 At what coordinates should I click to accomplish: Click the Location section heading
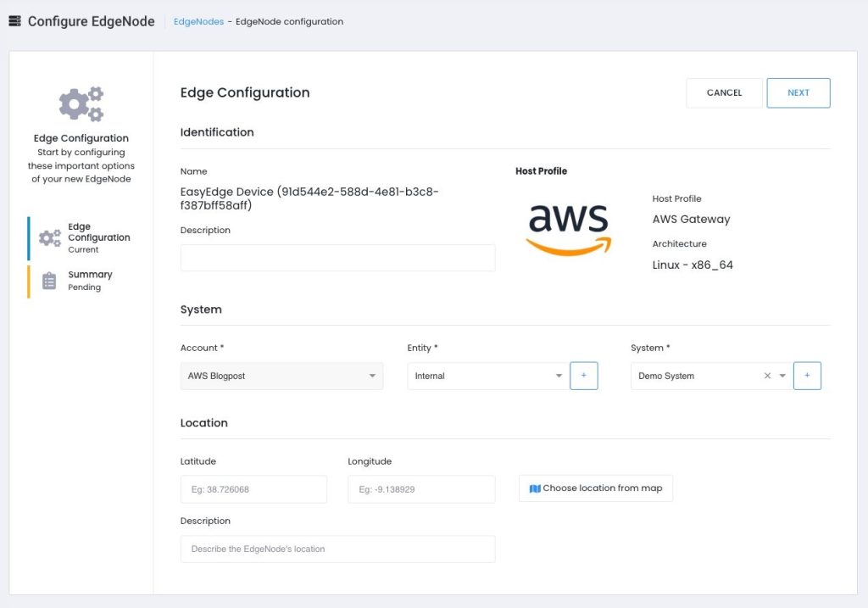pyautogui.click(x=203, y=423)
